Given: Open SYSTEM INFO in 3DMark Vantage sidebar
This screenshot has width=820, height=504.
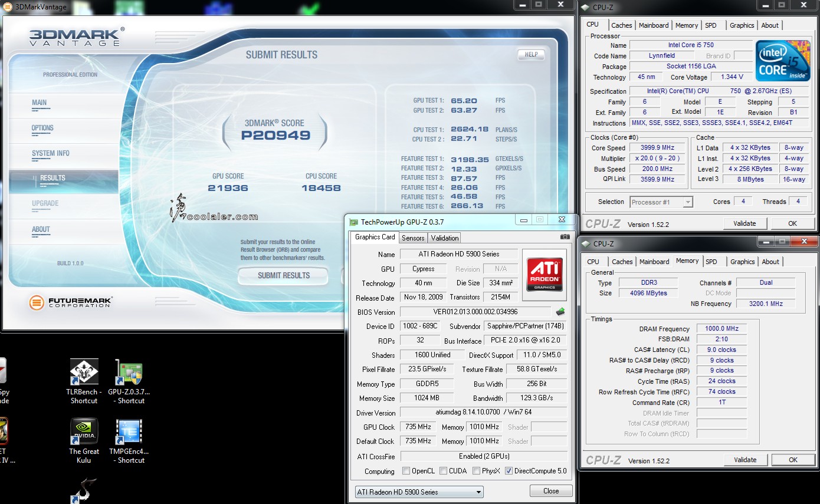Looking at the screenshot, I should coord(51,153).
